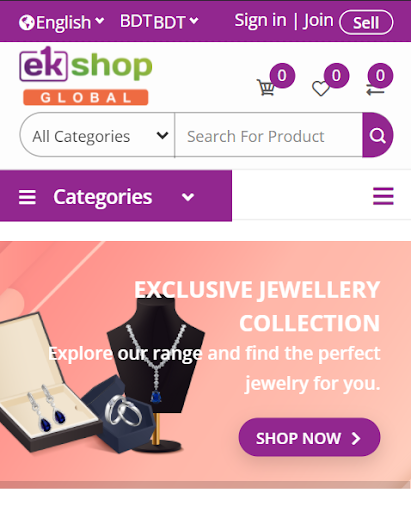Click the Join link
Screen dimensions: 411x512
pos(318,21)
